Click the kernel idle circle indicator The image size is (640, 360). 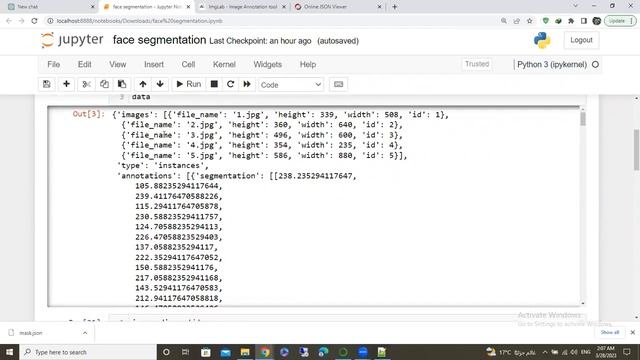tap(596, 64)
